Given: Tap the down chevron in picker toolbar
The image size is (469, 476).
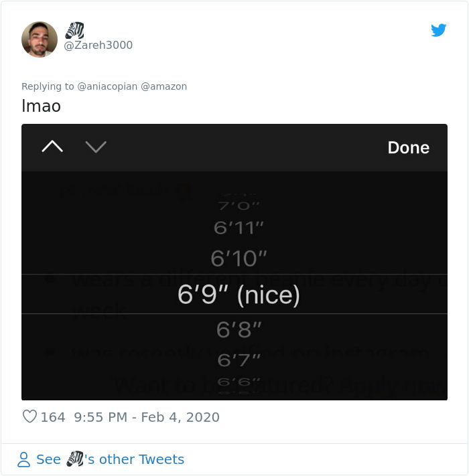Looking at the screenshot, I should (96, 147).
